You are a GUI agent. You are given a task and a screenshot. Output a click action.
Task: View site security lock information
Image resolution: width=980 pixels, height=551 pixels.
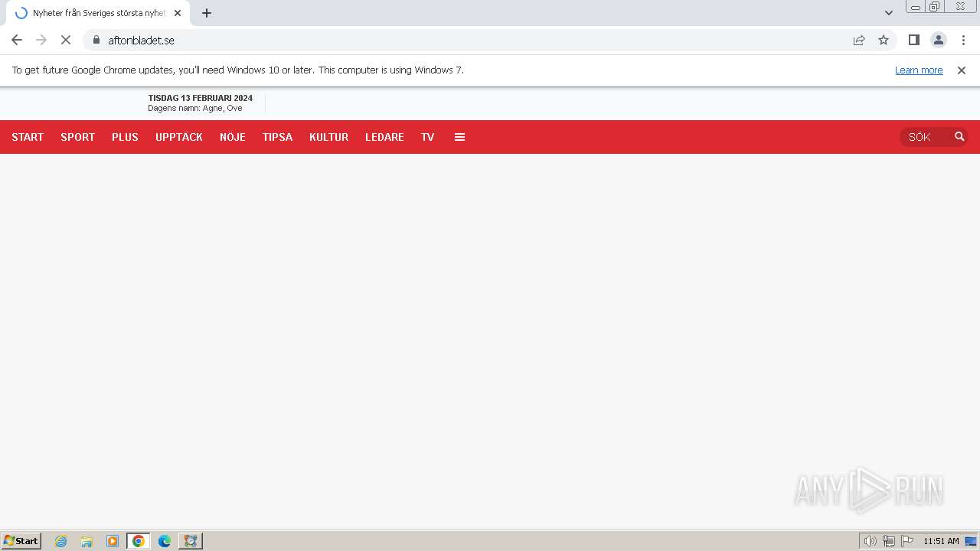pyautogui.click(x=96, y=40)
